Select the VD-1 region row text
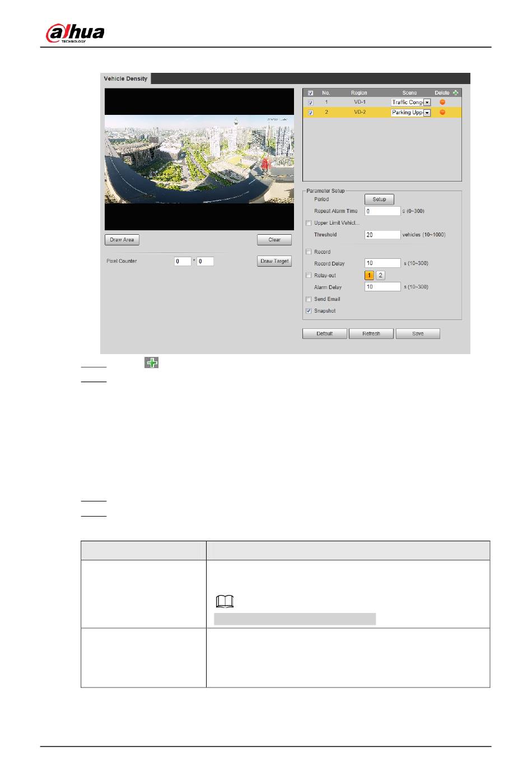Screen dimensions: 532x762 coord(360,103)
